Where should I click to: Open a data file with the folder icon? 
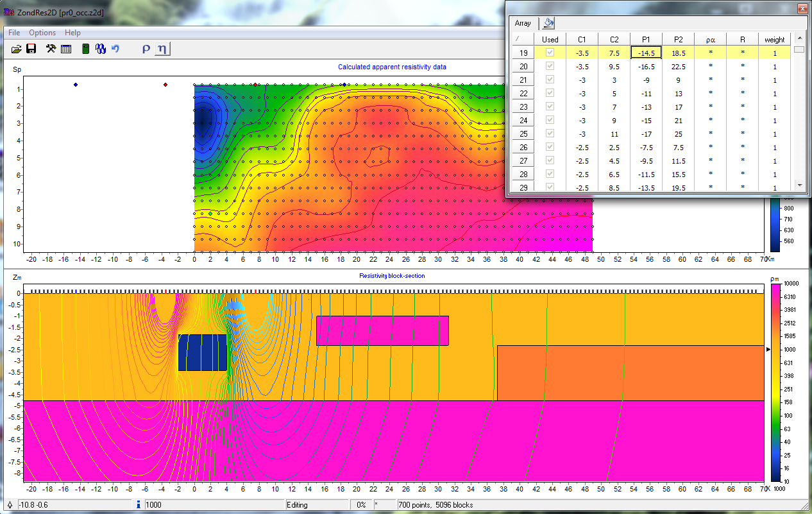tap(17, 49)
